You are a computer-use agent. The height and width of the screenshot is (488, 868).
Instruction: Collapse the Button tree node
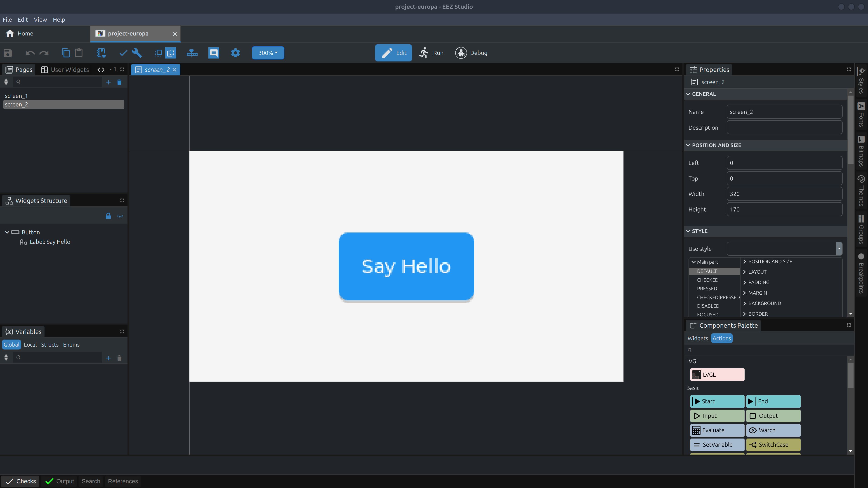[7, 232]
